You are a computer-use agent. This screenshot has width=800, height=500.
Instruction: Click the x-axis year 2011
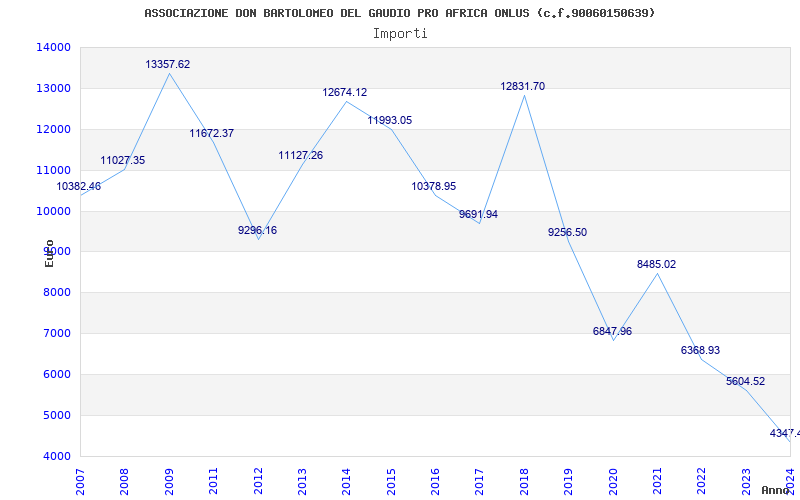tap(213, 481)
